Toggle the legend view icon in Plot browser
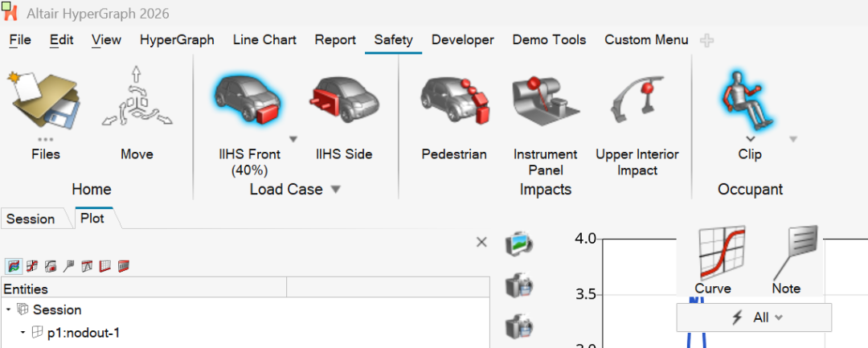 coord(51,267)
